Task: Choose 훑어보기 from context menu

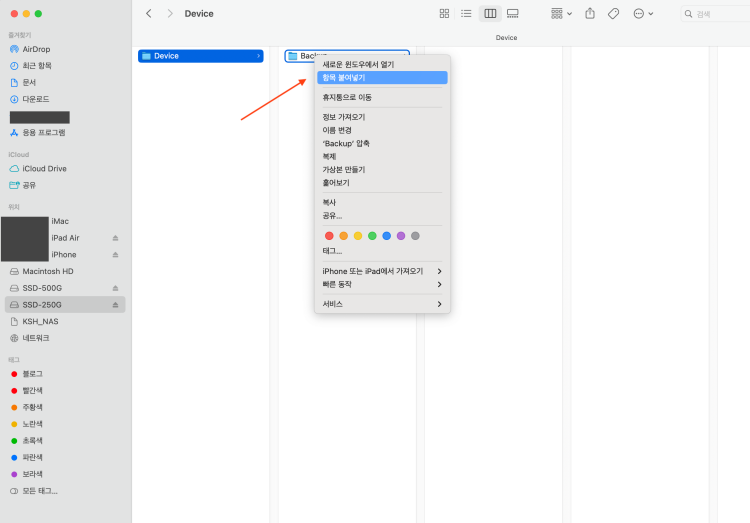Action: pyautogui.click(x=382, y=183)
